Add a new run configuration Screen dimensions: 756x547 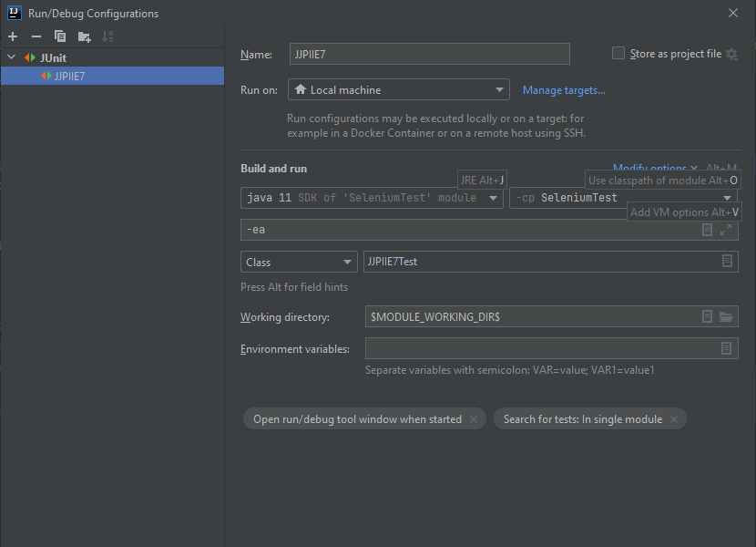point(13,36)
